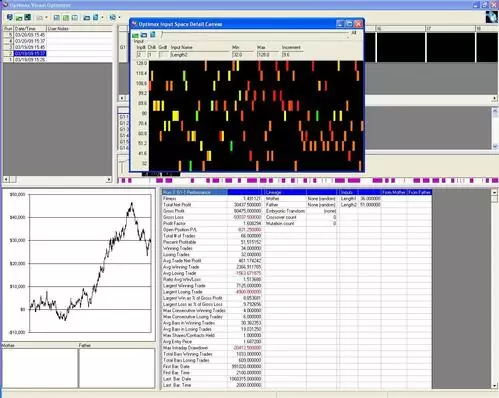
Task: Click the clipboard copy icon in main toolbar
Action: pyautogui.click(x=96, y=17)
